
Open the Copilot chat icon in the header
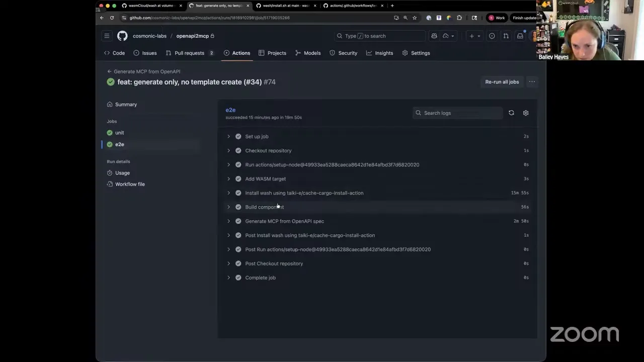(434, 36)
